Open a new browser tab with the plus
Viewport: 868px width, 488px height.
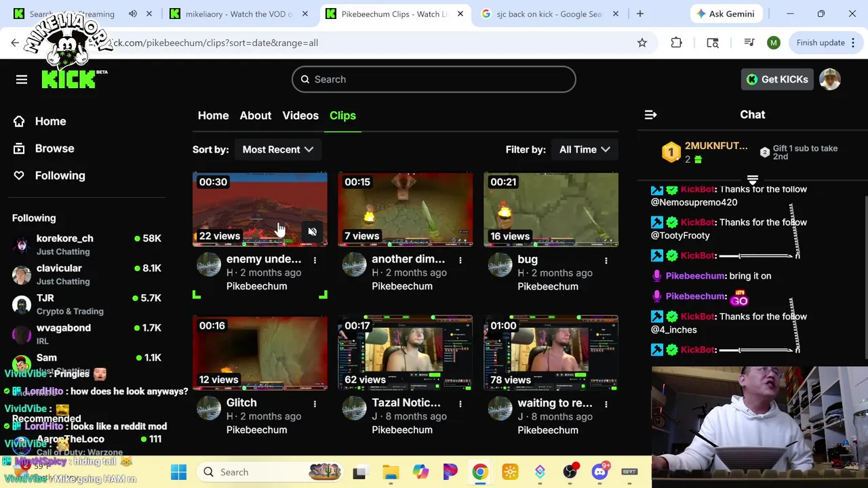639,14
